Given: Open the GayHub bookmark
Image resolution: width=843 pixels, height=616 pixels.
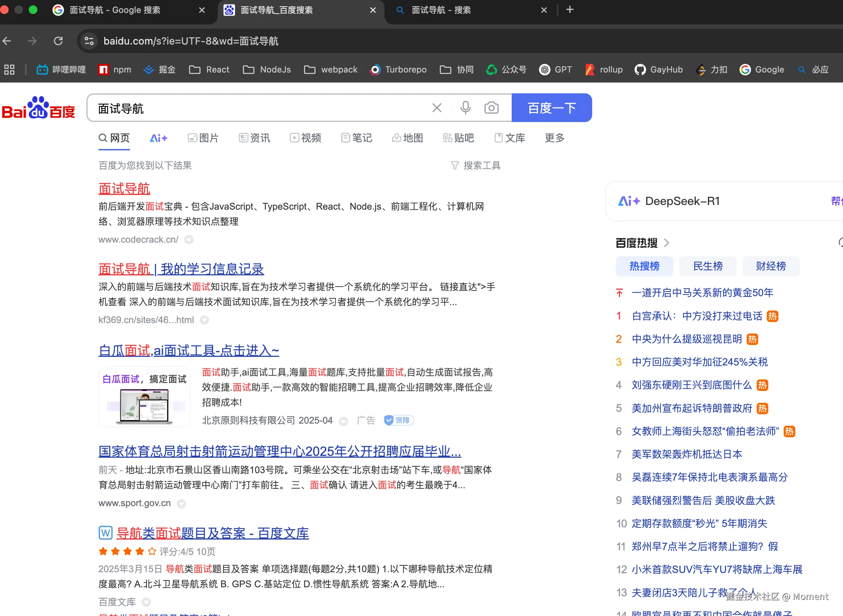Looking at the screenshot, I should click(658, 69).
